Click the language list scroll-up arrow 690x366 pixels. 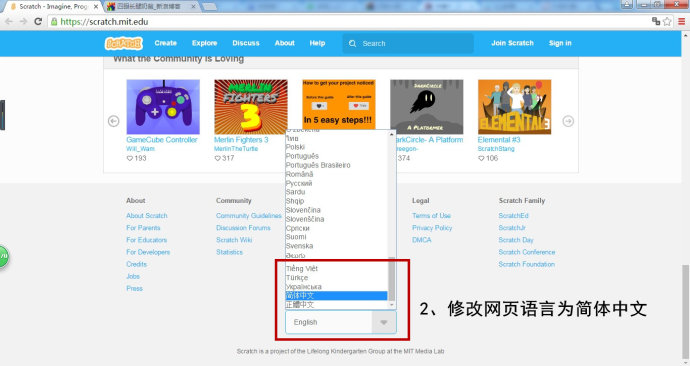pos(391,134)
